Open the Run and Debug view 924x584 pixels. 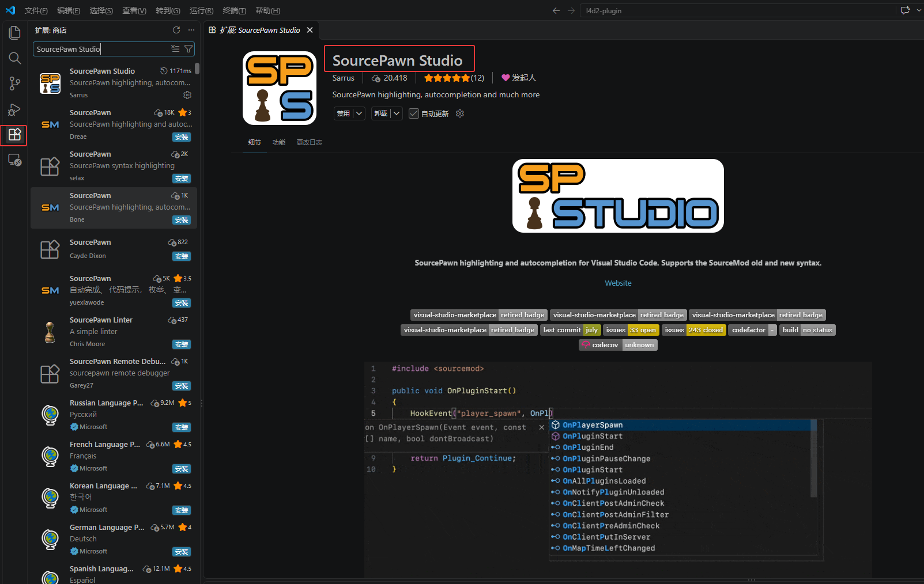(14, 109)
